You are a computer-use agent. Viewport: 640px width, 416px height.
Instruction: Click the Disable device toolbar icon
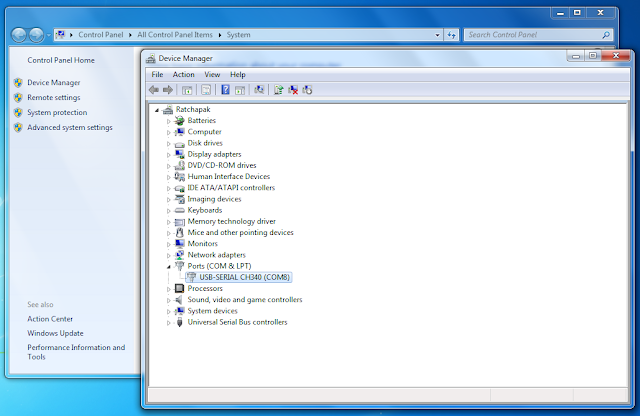tap(307, 90)
